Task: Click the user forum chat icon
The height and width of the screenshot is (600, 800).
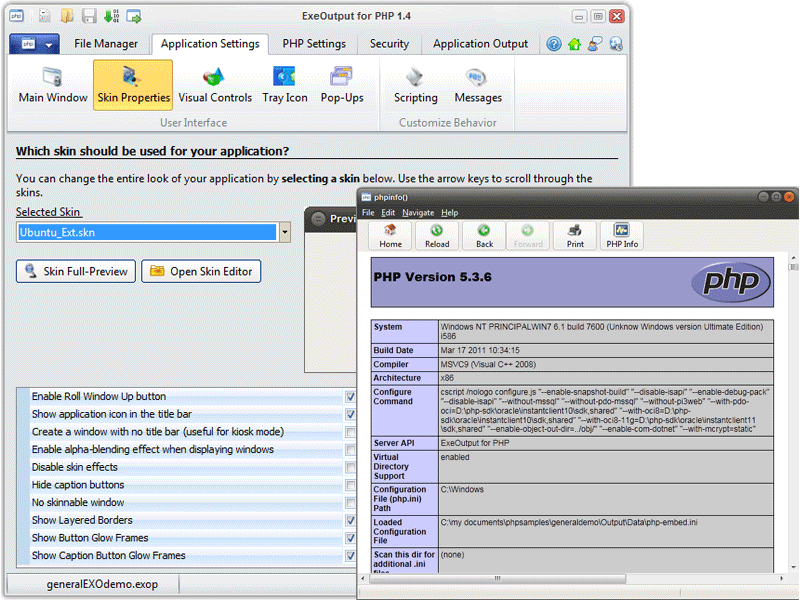Action: 595,44
